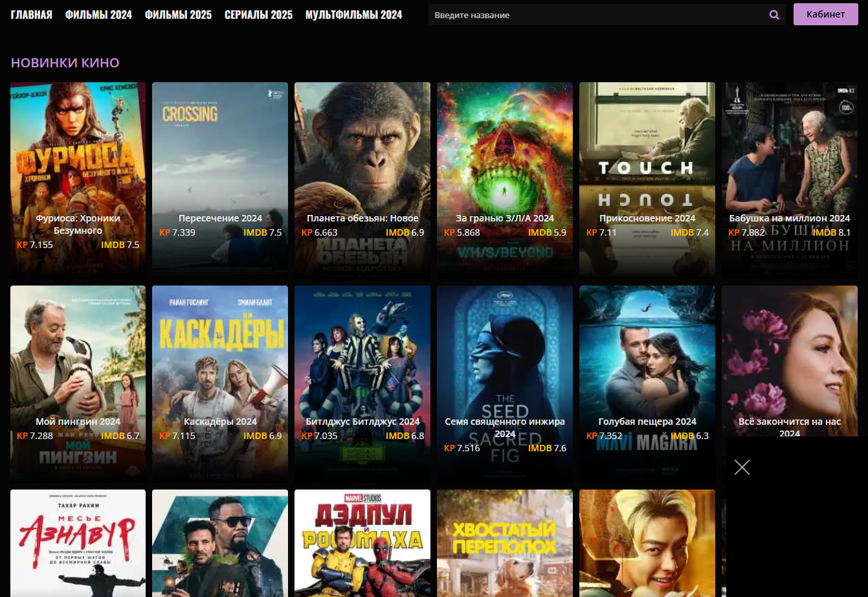Click the IMDB 6.3 rating of Голубая пещера
Screen dimensions: 868x597
coord(690,436)
